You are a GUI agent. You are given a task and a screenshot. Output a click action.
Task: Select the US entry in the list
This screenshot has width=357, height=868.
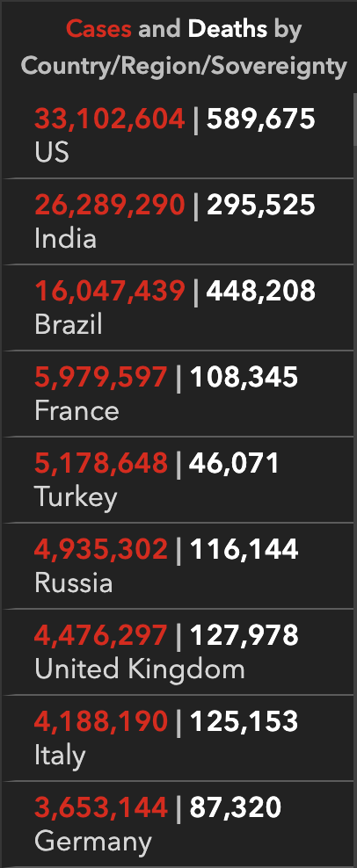178,135
